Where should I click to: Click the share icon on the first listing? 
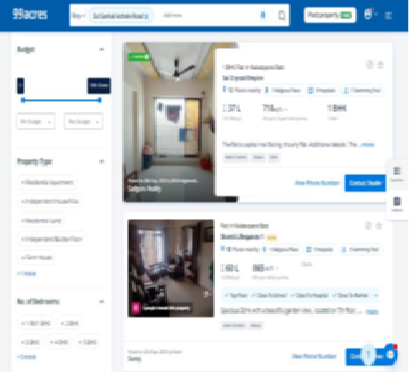pyautogui.click(x=369, y=64)
